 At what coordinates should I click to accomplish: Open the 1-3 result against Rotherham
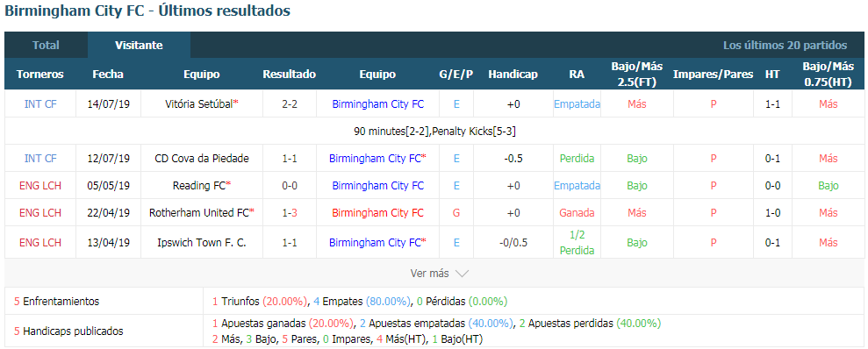[290, 213]
